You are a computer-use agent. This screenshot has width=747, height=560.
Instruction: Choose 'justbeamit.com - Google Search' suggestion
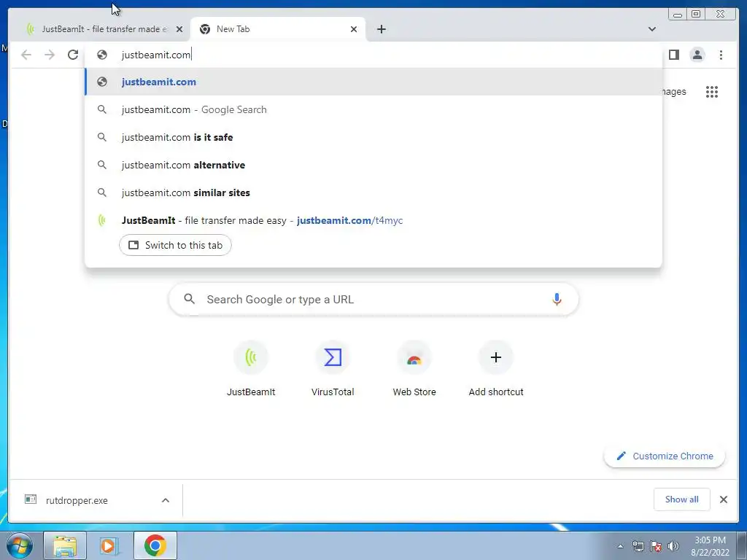(373, 109)
